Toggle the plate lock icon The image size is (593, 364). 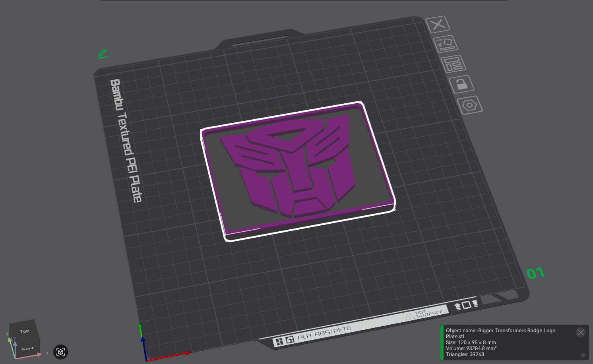pyautogui.click(x=461, y=84)
